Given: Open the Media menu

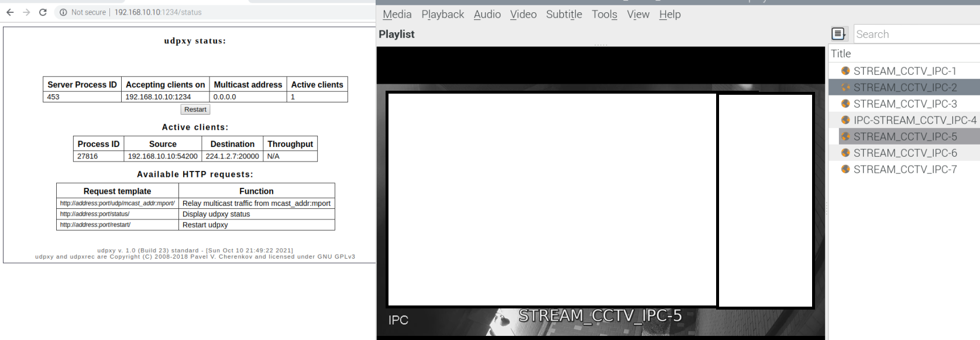Looking at the screenshot, I should [397, 15].
